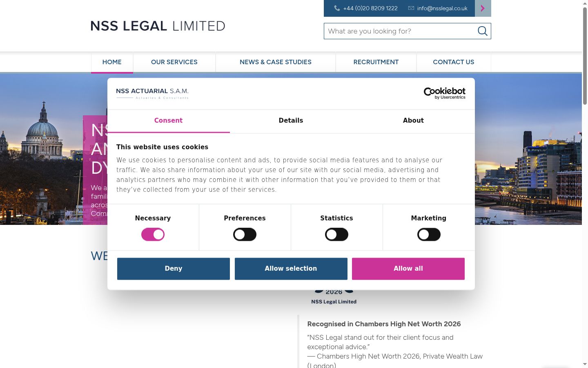This screenshot has height=368, width=588.
Task: Click the NSS Legal Limited site logo
Action: pos(158,26)
